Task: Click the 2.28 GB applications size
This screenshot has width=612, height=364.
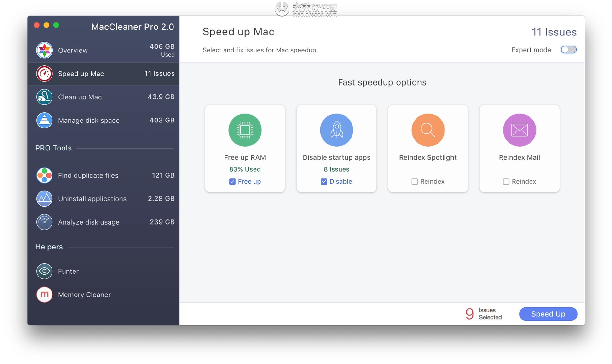Action: pyautogui.click(x=161, y=199)
